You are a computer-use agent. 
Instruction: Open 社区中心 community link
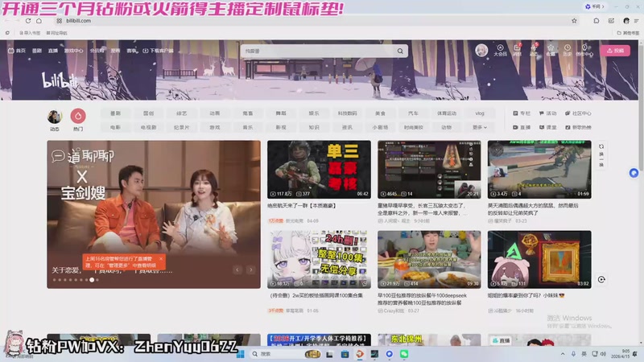tap(578, 113)
